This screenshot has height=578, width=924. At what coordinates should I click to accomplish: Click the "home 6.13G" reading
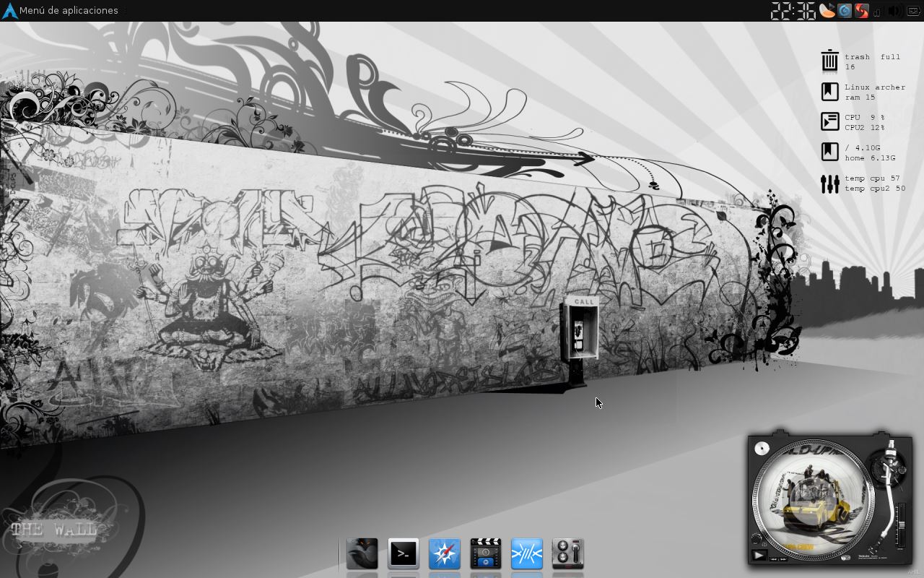[x=871, y=158]
